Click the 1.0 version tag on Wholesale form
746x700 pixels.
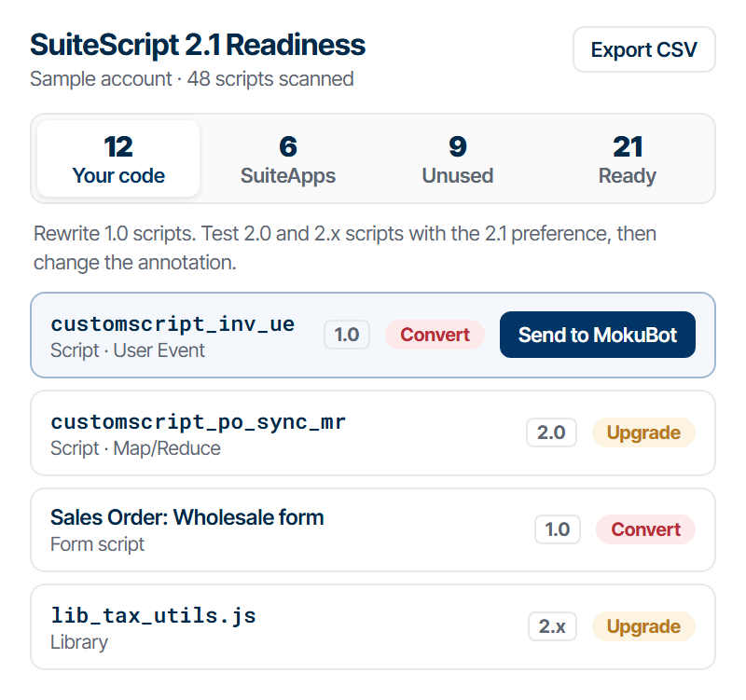point(558,529)
